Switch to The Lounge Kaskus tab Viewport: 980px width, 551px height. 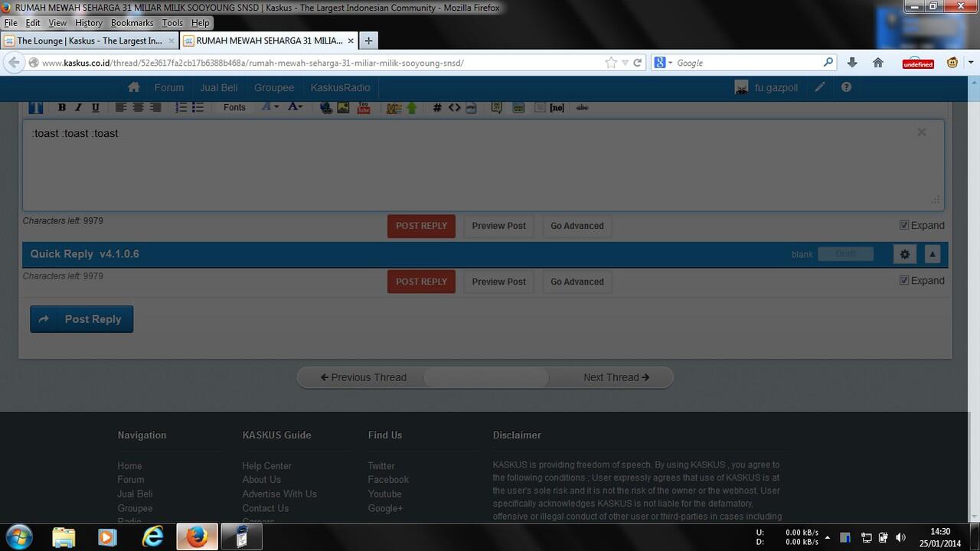(90, 41)
